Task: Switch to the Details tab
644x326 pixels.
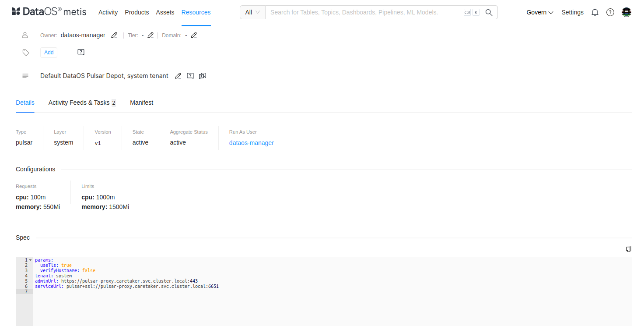Action: click(x=25, y=103)
